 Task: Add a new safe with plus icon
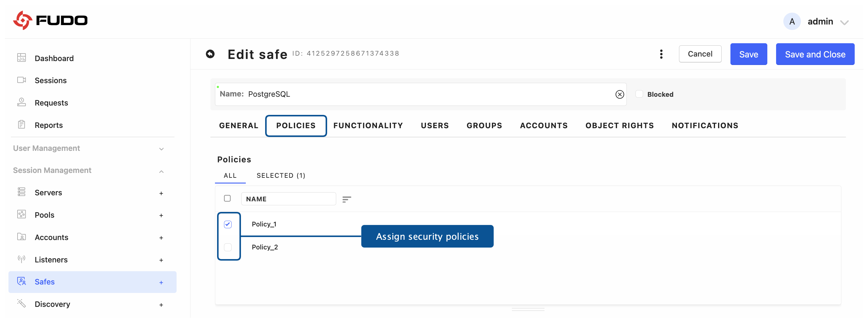[161, 283]
